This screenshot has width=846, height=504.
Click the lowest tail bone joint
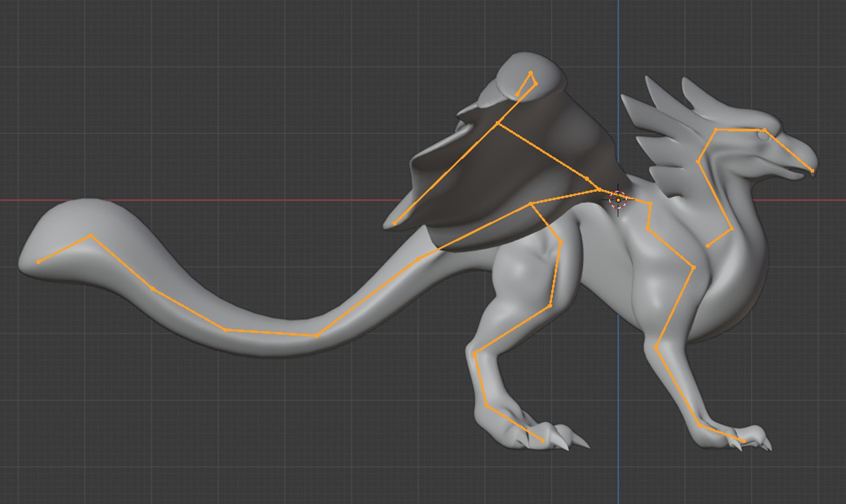(x=316, y=336)
